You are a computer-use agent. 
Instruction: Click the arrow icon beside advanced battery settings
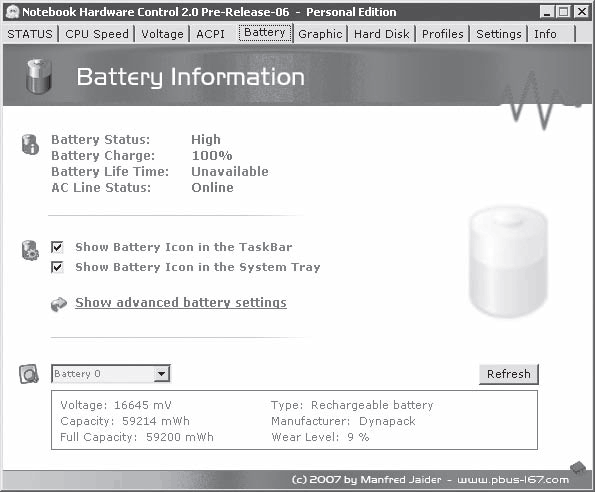tap(59, 303)
